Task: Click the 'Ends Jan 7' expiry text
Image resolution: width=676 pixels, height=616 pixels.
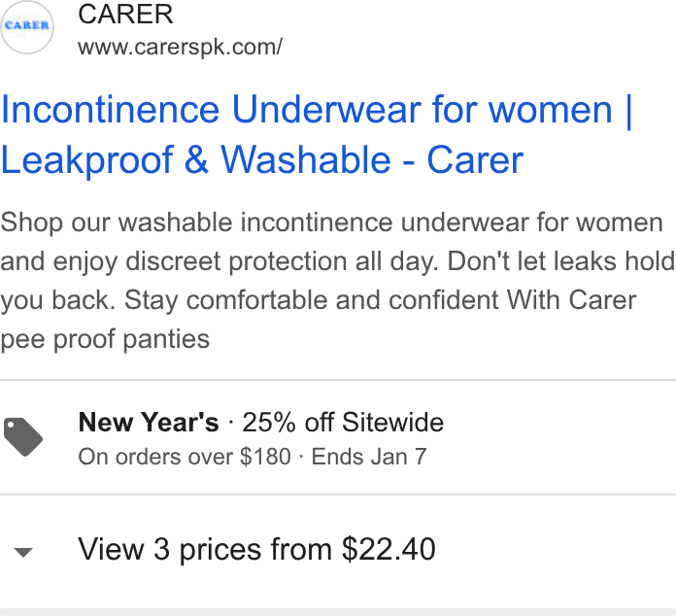Action: (369, 457)
